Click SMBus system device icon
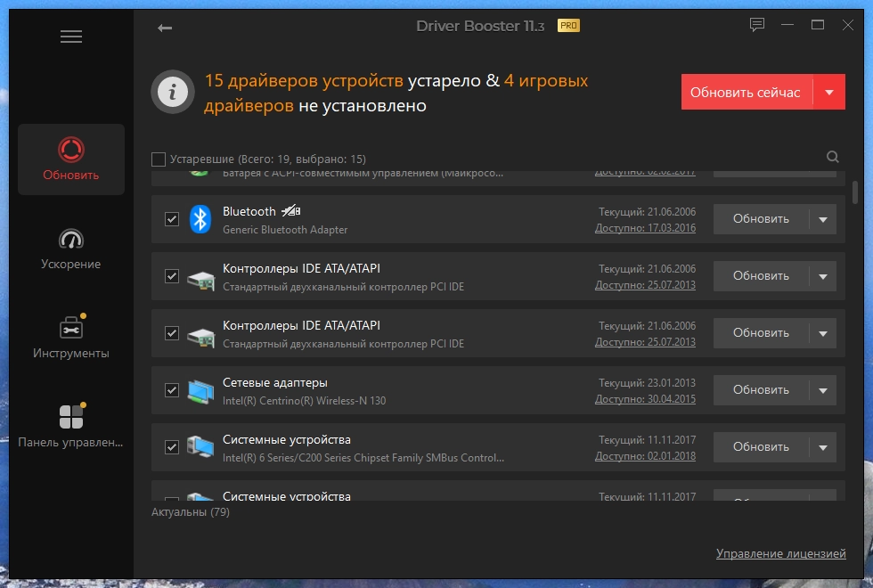The height and width of the screenshot is (588, 873). (200, 447)
